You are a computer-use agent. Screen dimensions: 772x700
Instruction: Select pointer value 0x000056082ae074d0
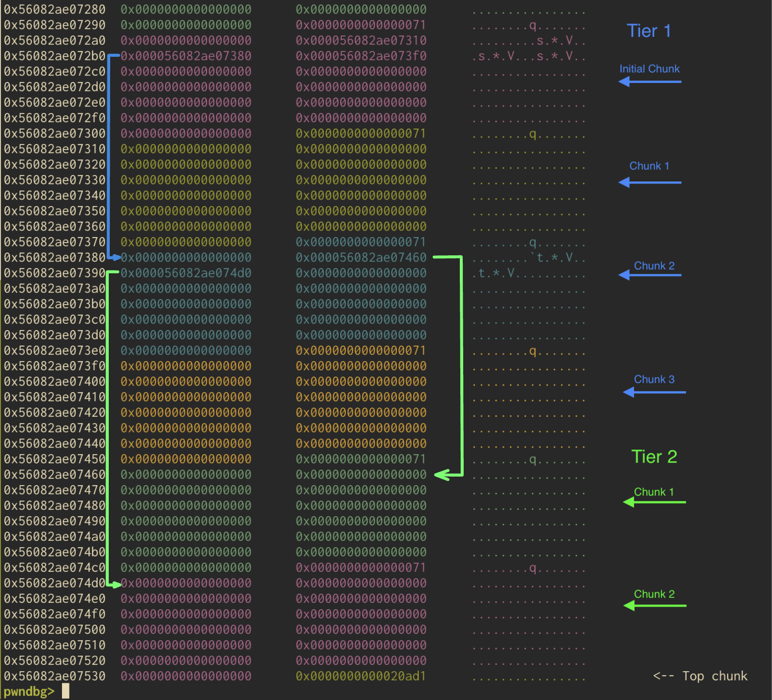point(186,273)
